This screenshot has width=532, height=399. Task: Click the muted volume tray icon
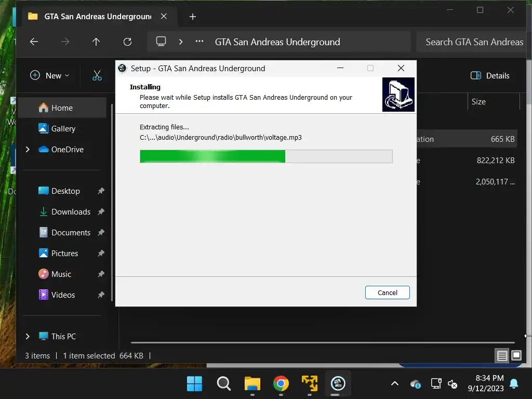[x=453, y=384]
